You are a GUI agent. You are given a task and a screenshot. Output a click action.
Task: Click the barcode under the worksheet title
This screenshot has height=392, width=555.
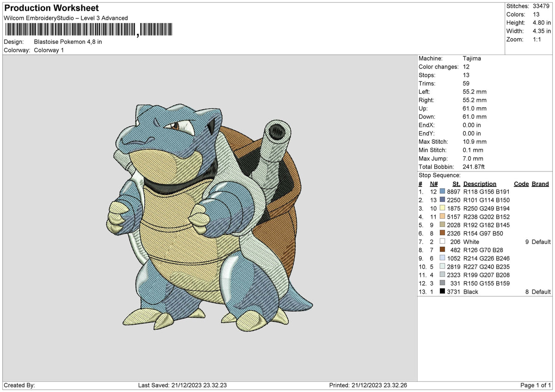tap(88, 30)
